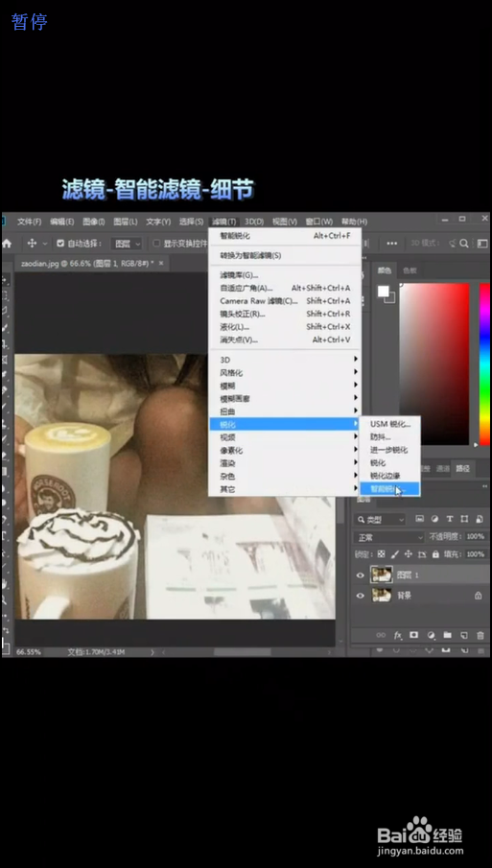Expand the 像素化 submenu
This screenshot has height=868, width=492.
(285, 451)
